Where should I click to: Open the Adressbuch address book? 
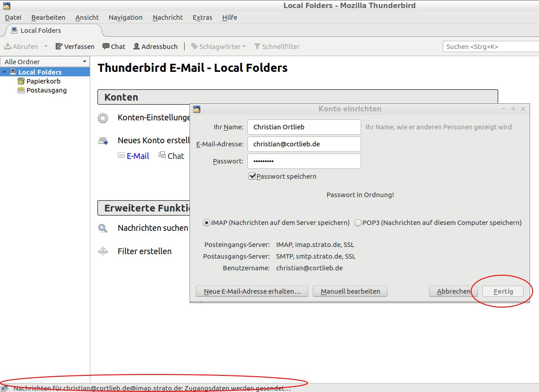(x=155, y=47)
